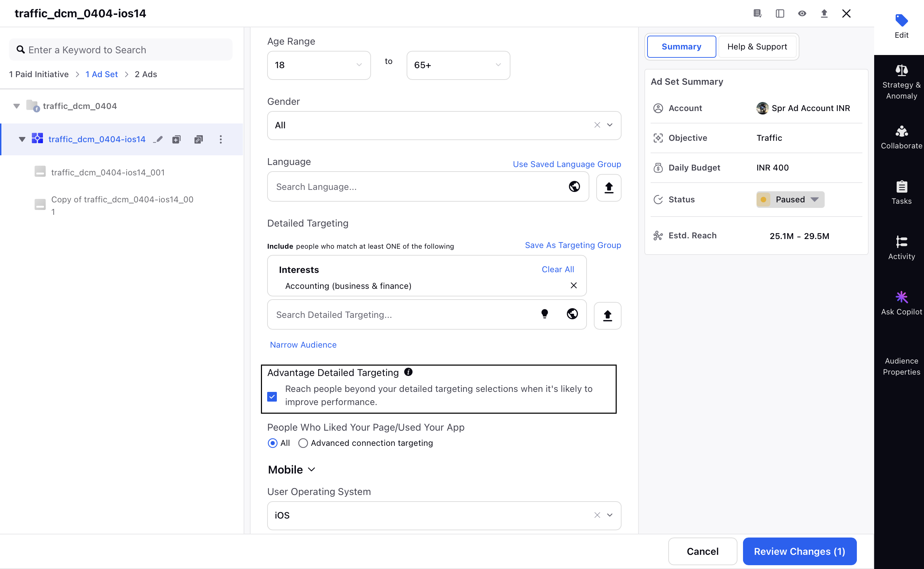
Task: Go to 1 Paid Initiative breadcrumb
Action: click(39, 74)
